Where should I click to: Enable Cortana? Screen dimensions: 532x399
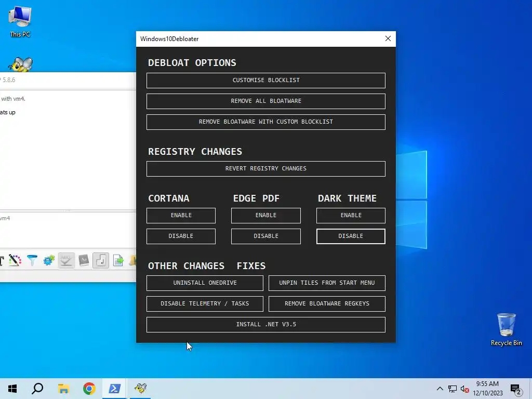pyautogui.click(x=181, y=216)
